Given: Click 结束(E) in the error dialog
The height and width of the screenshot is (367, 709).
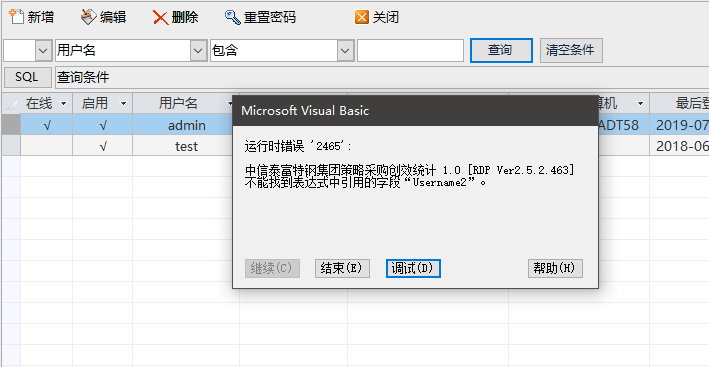Looking at the screenshot, I should [x=342, y=268].
